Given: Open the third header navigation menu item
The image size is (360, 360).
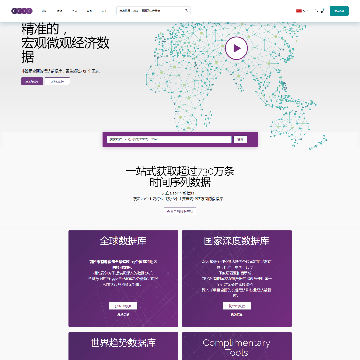Looking at the screenshot, I should pyautogui.click(x=74, y=11).
